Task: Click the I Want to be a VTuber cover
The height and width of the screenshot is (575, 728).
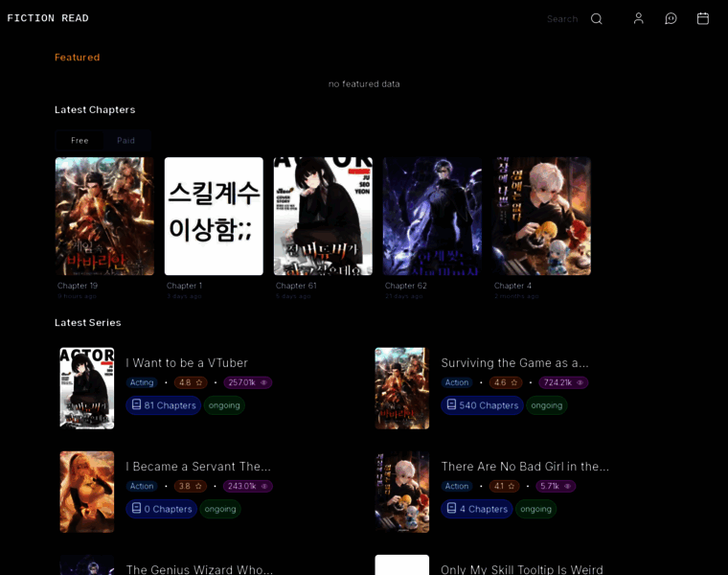Action: [x=87, y=388]
